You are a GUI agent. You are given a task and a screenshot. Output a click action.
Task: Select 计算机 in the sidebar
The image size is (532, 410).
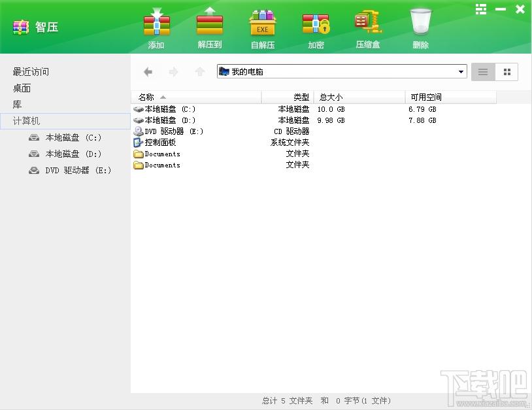click(65, 121)
